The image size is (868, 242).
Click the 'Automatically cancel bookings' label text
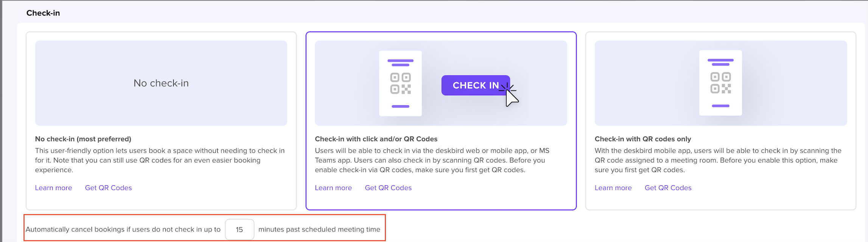click(x=123, y=230)
